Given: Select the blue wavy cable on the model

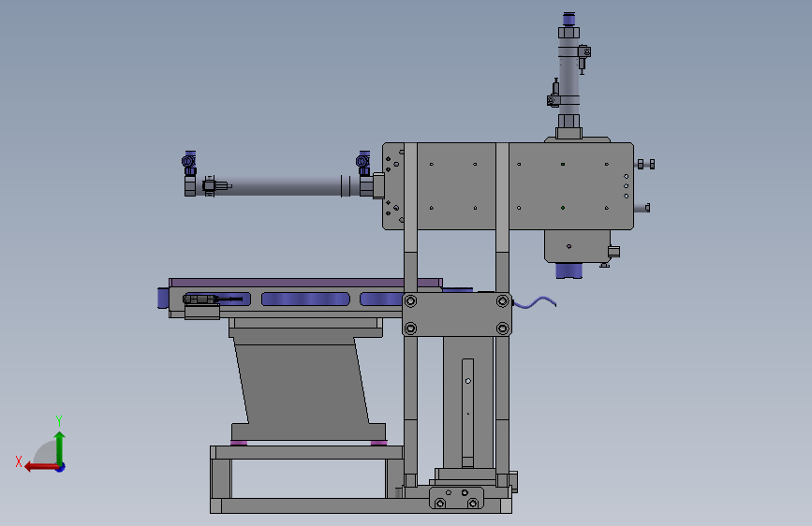Looking at the screenshot, I should click(535, 302).
